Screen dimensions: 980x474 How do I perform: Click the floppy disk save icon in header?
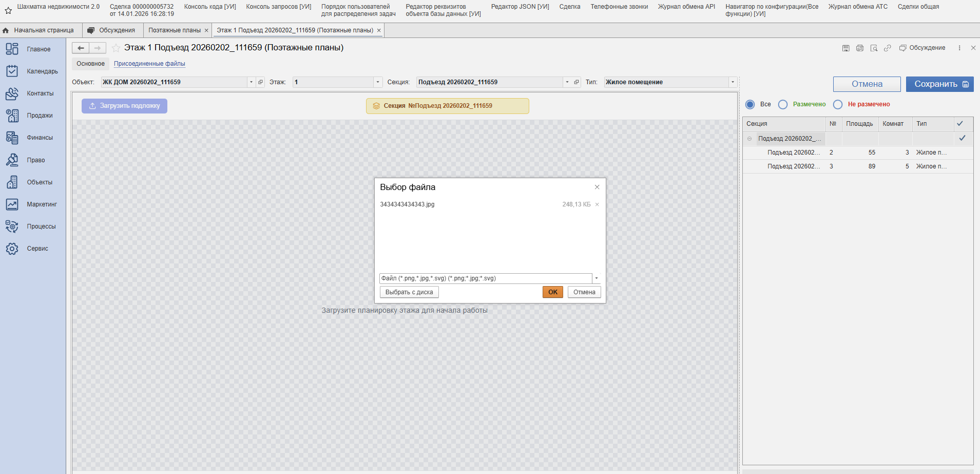pyautogui.click(x=846, y=48)
